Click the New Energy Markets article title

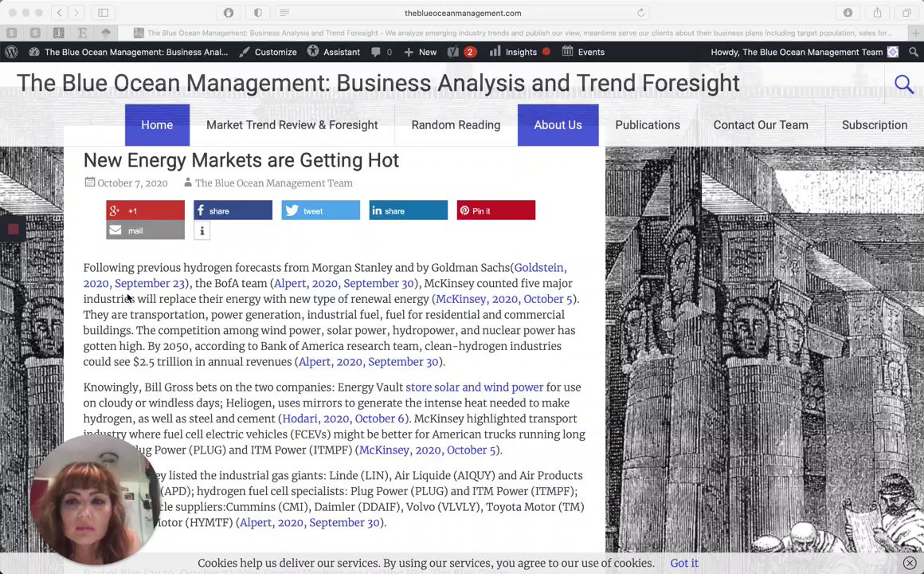click(241, 160)
